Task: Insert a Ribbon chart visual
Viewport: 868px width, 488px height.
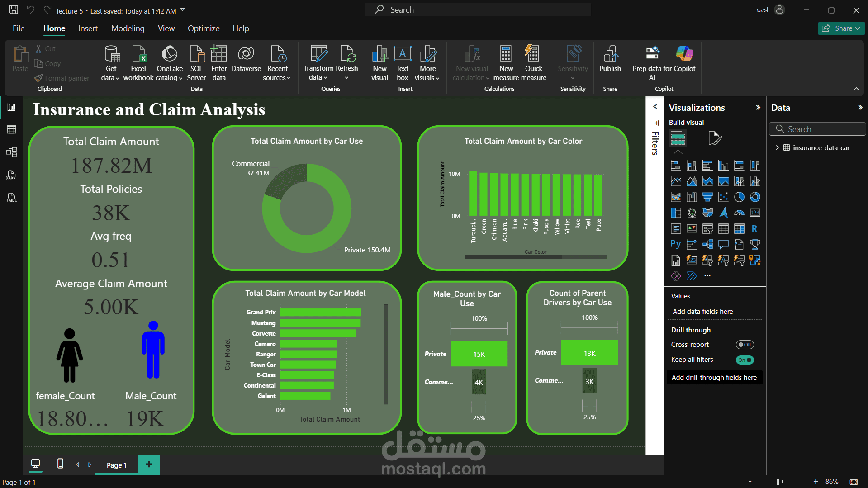Action: (x=676, y=197)
